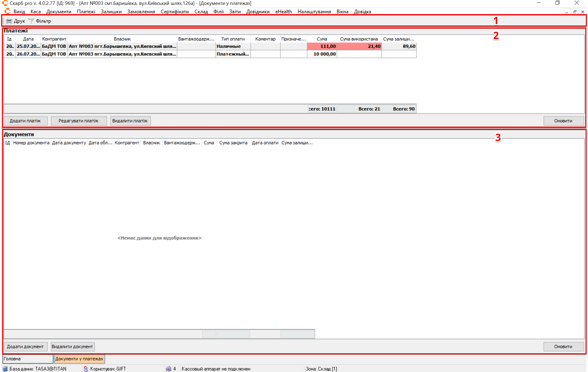588x372 pixels.
Task: Click the Друк printer icon
Action: coord(9,21)
